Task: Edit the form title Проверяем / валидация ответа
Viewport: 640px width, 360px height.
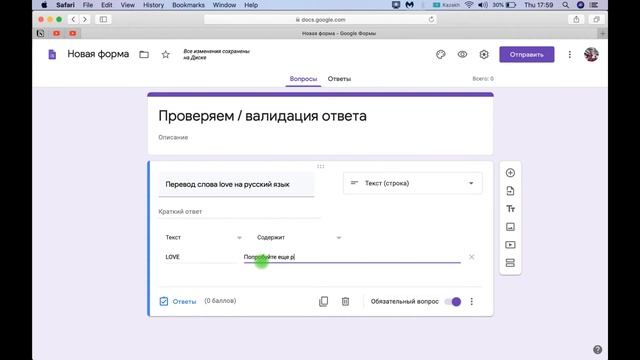Action: tap(262, 116)
